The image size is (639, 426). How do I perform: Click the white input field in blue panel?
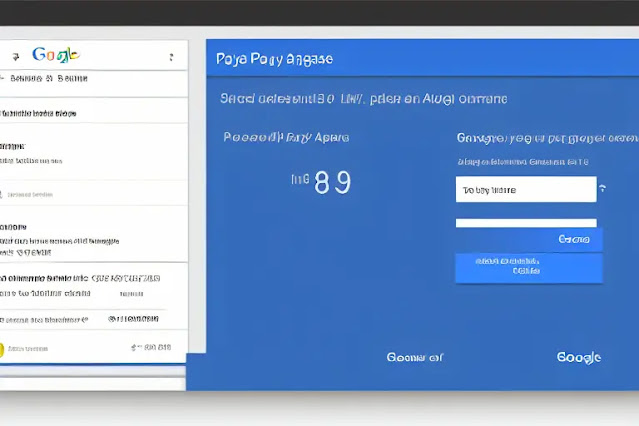click(526, 189)
